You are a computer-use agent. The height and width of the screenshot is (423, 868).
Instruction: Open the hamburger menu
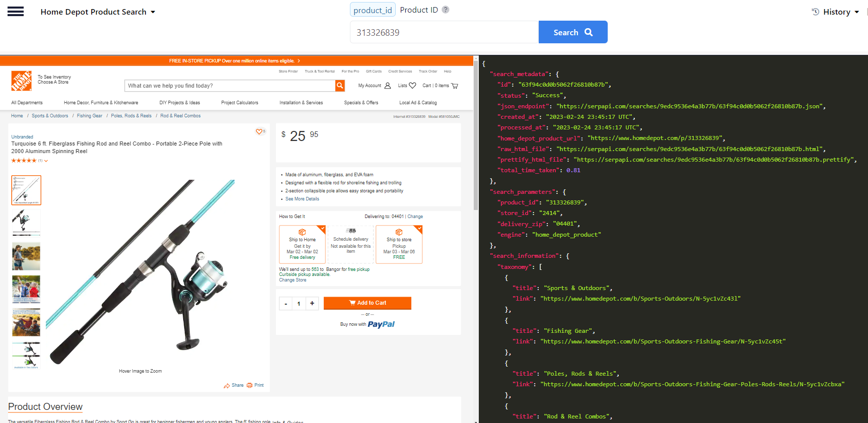[16, 12]
